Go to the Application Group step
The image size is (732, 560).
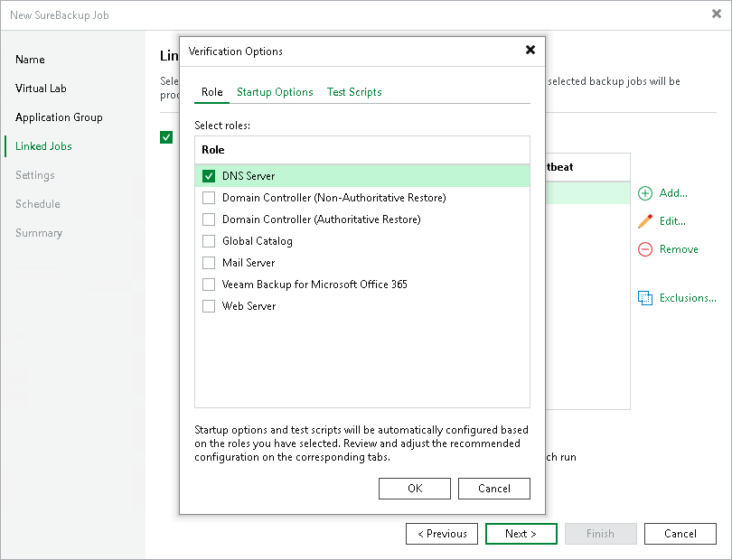tap(59, 117)
